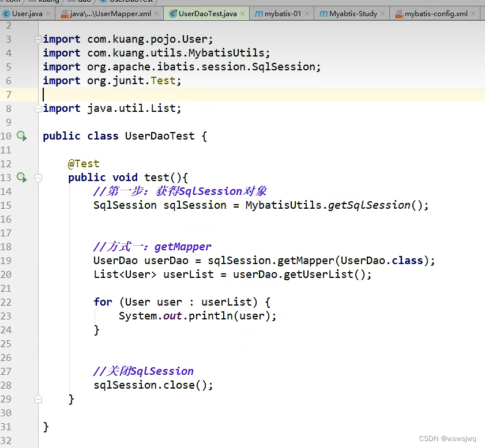Screen dimensions: 485x448
Task: Collapse the imports block at line 3
Action: [x=38, y=39]
